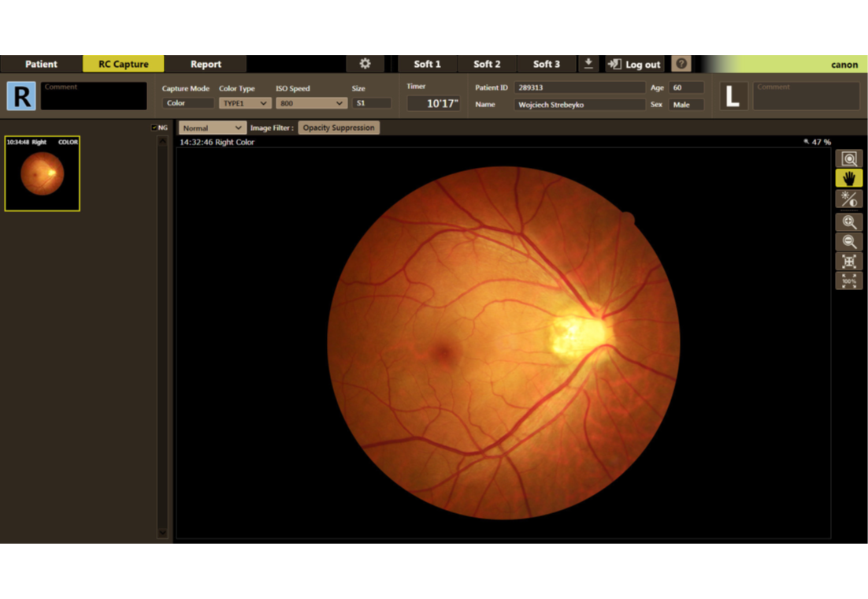Click the thumbnail list scroll up arrow
Screen dimensions: 868x599
pyautogui.click(x=162, y=141)
